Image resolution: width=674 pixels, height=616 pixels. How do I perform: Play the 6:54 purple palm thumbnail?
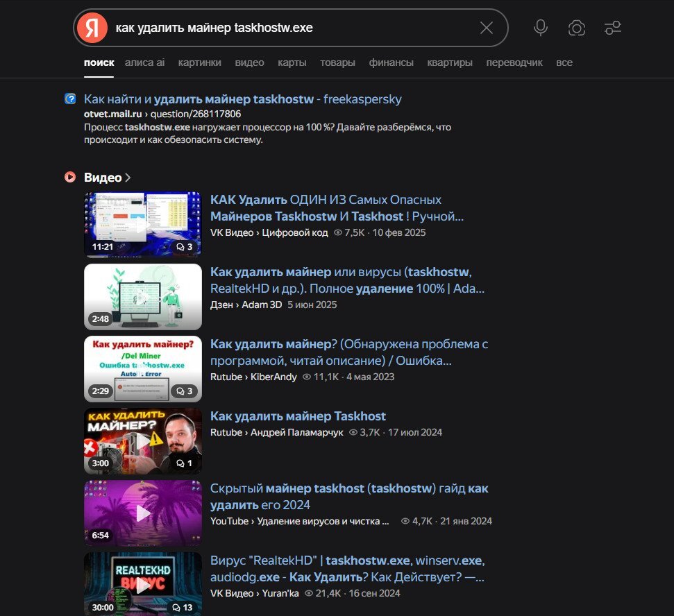143,513
